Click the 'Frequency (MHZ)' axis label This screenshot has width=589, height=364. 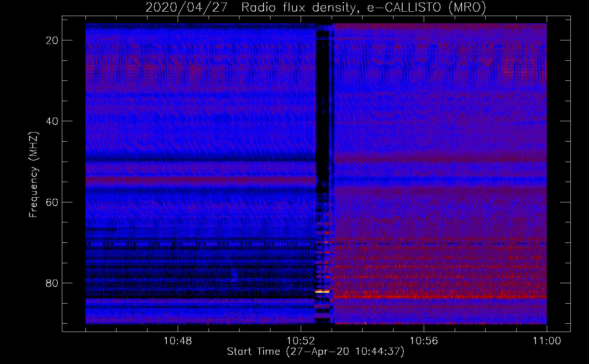(x=33, y=175)
